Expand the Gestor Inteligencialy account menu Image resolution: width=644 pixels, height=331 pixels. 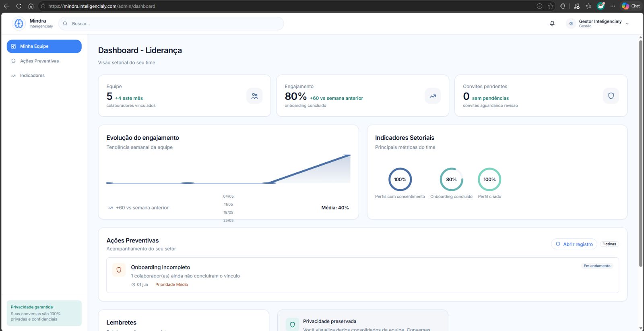(627, 24)
